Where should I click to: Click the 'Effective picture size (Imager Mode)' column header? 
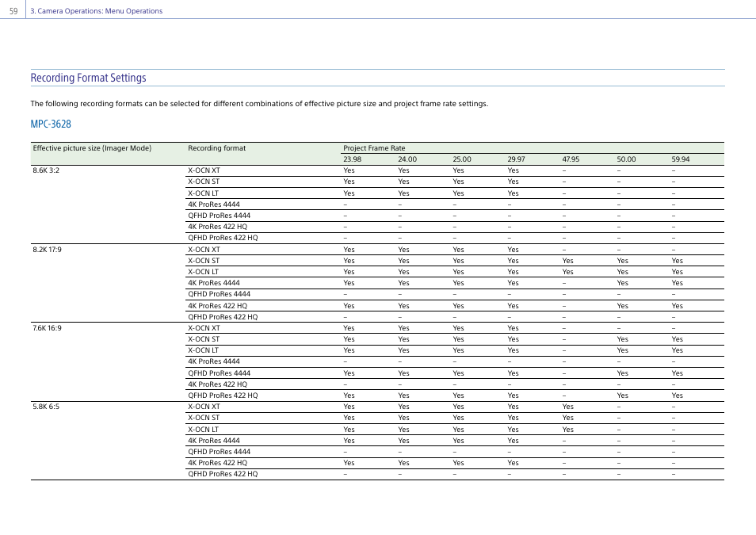point(92,148)
